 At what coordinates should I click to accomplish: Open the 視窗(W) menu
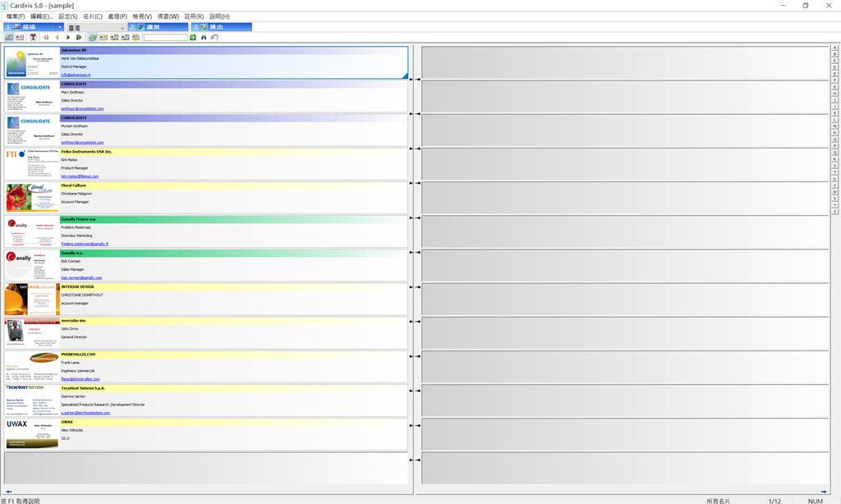[x=168, y=16]
